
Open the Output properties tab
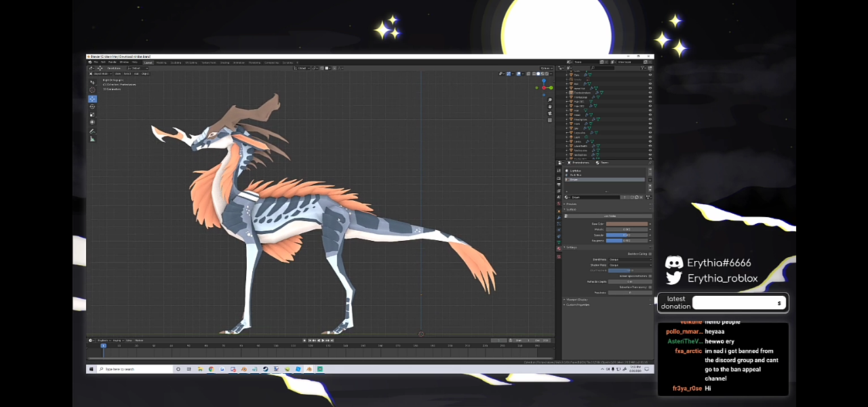pyautogui.click(x=559, y=185)
